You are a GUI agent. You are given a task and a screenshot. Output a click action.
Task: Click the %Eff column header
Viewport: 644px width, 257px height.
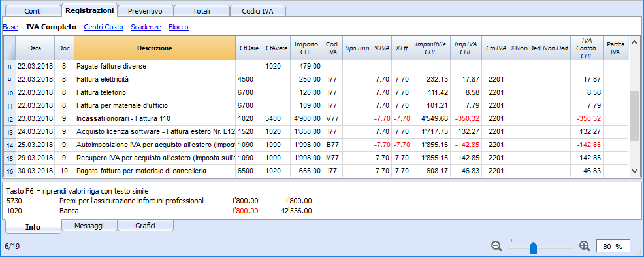(x=401, y=48)
